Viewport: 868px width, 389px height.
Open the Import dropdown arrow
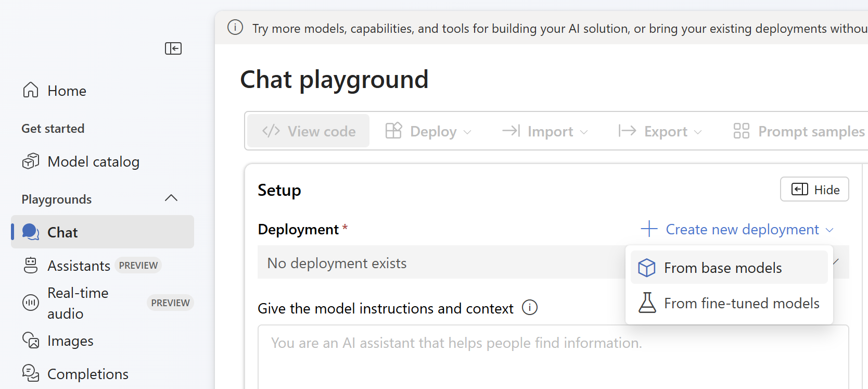(584, 132)
